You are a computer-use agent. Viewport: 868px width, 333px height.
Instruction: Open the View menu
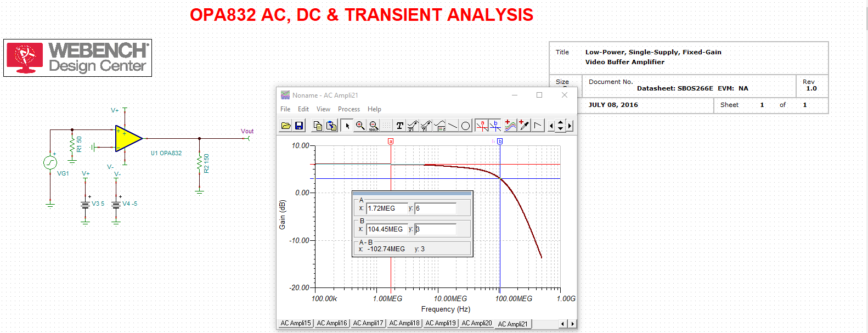(323, 109)
